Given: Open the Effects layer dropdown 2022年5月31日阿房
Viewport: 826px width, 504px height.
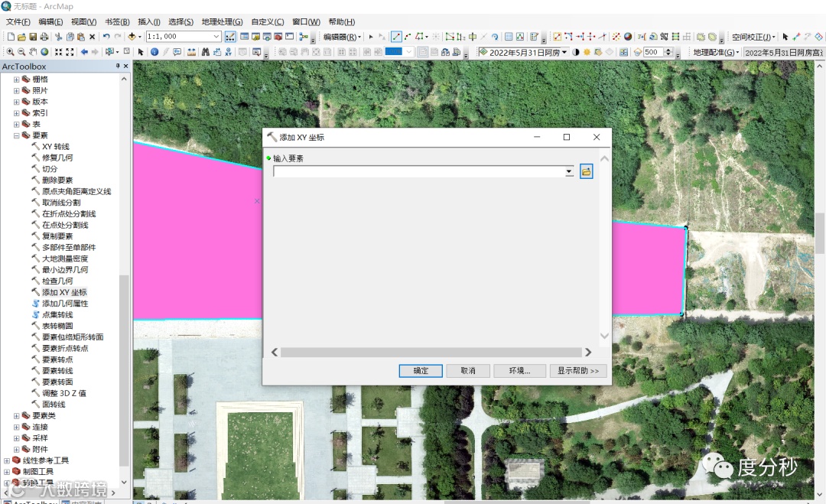Looking at the screenshot, I should pos(564,52).
